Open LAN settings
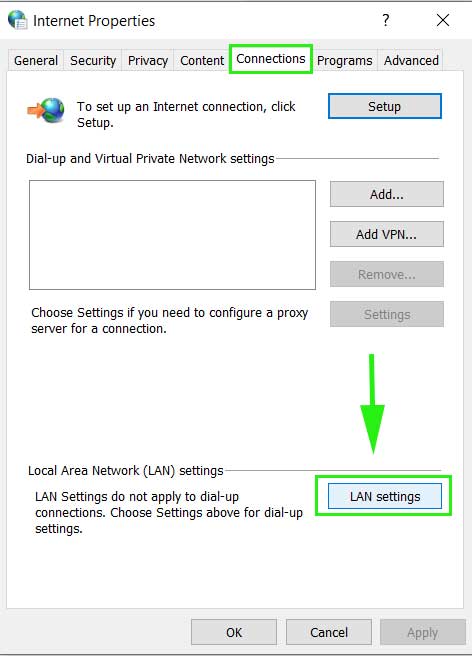Image resolution: width=472 pixels, height=656 pixels. (385, 497)
